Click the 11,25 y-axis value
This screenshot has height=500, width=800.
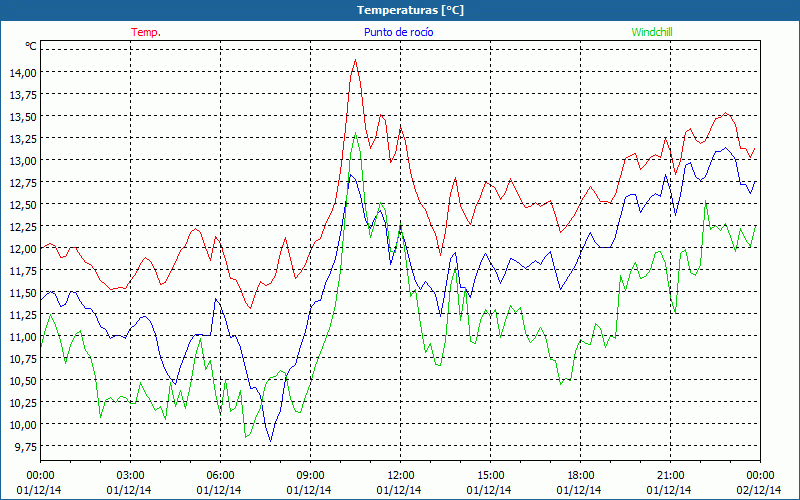coord(23,314)
